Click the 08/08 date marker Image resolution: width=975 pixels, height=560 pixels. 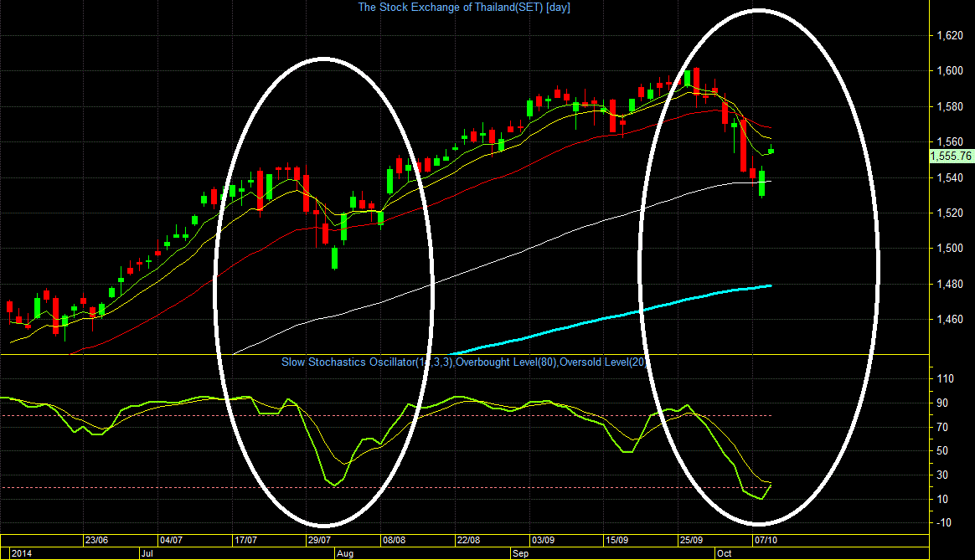395,540
